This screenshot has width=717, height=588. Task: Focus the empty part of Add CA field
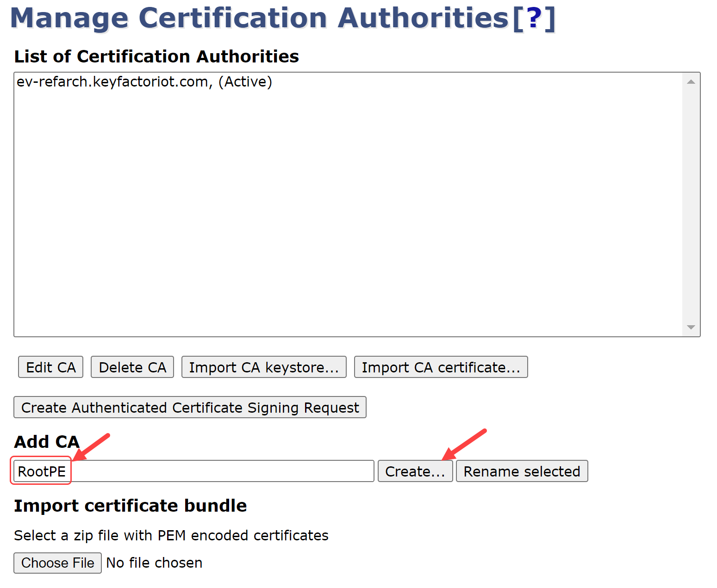222,471
